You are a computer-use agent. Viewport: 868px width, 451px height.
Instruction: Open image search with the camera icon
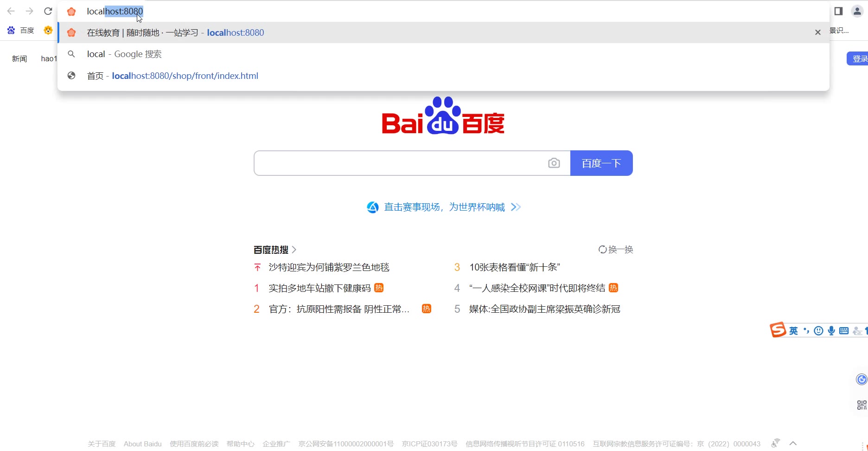pyautogui.click(x=554, y=163)
